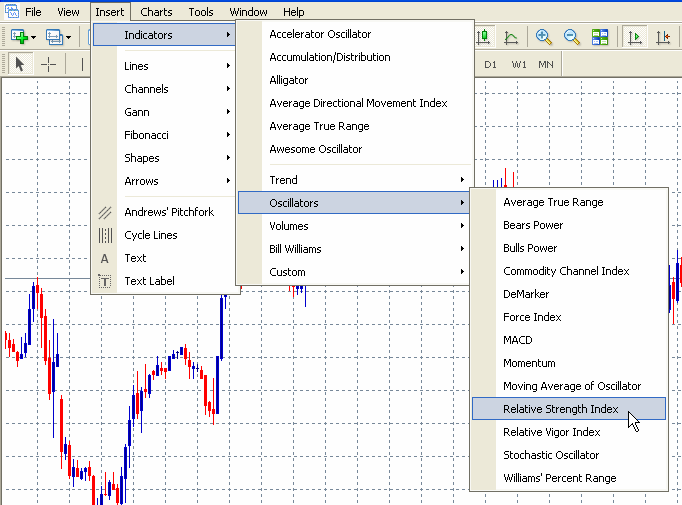Image resolution: width=682 pixels, height=505 pixels.
Task: Expand the Lines submenu
Action: click(x=164, y=66)
